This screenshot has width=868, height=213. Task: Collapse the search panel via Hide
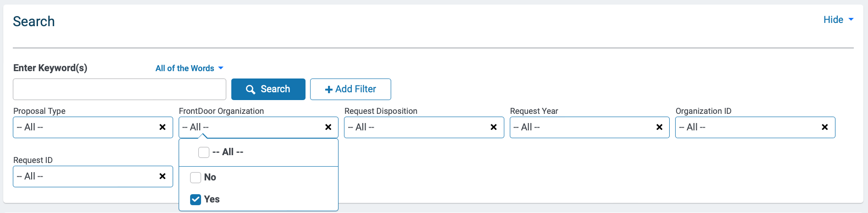838,20
